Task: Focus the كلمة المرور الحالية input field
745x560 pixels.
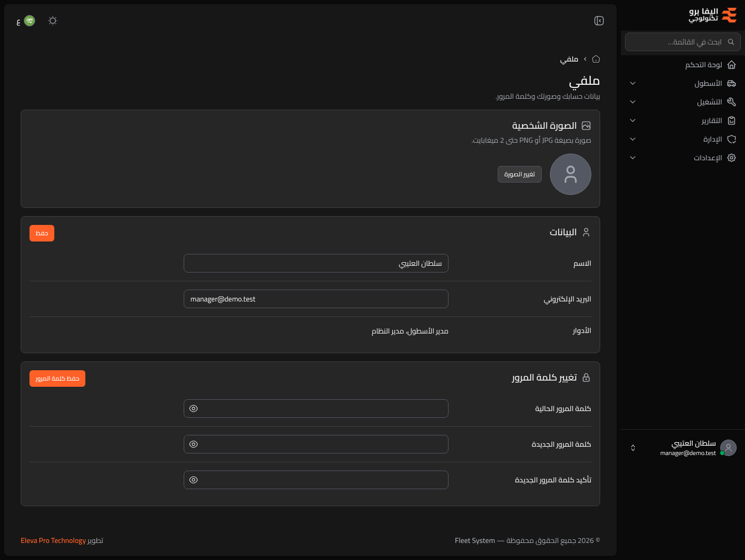Action: pos(316,408)
